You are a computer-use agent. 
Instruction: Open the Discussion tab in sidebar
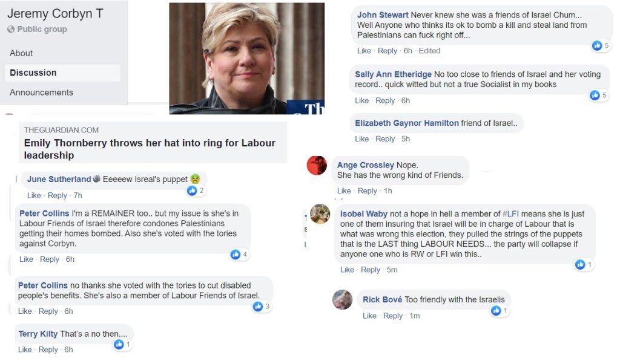[33, 73]
